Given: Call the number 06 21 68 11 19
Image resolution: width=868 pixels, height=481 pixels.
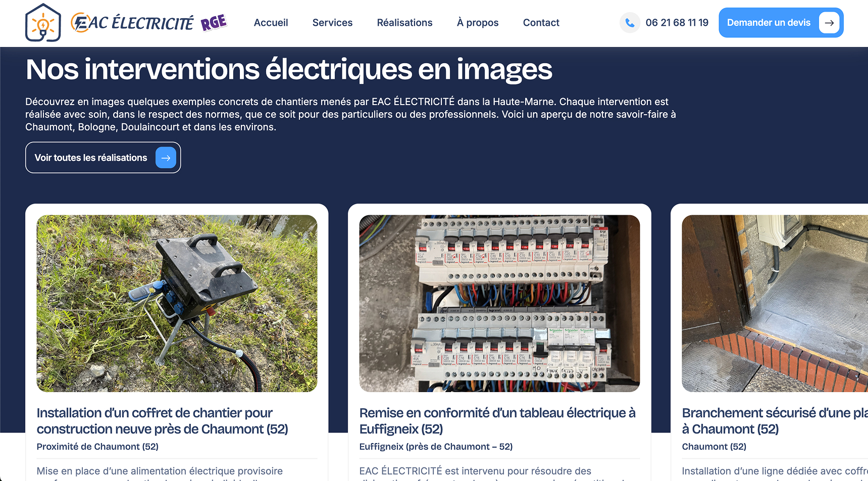Looking at the screenshot, I should pyautogui.click(x=677, y=23).
